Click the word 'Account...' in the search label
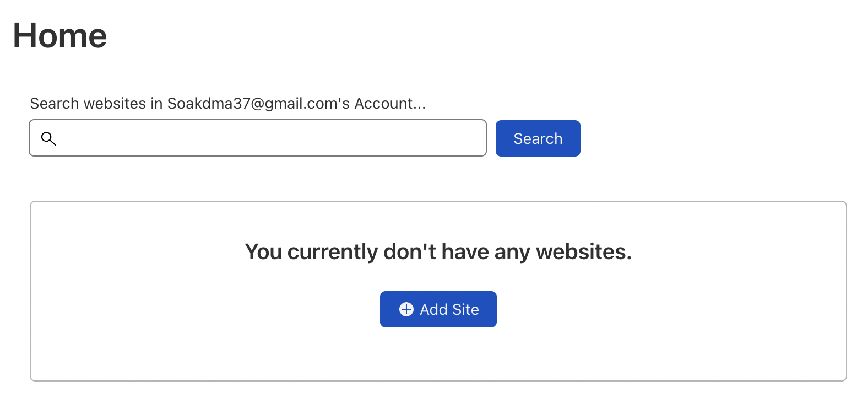The image size is (868, 419). [389, 104]
